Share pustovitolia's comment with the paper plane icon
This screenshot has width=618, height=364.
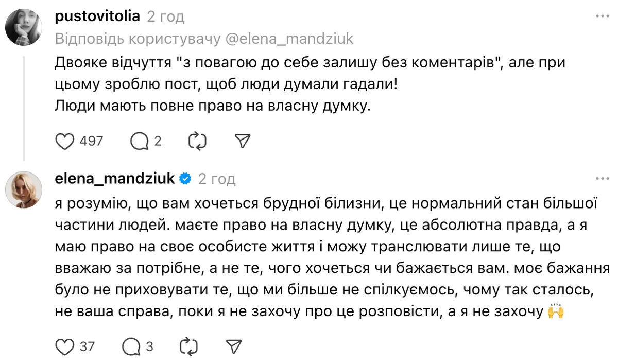coord(242,140)
